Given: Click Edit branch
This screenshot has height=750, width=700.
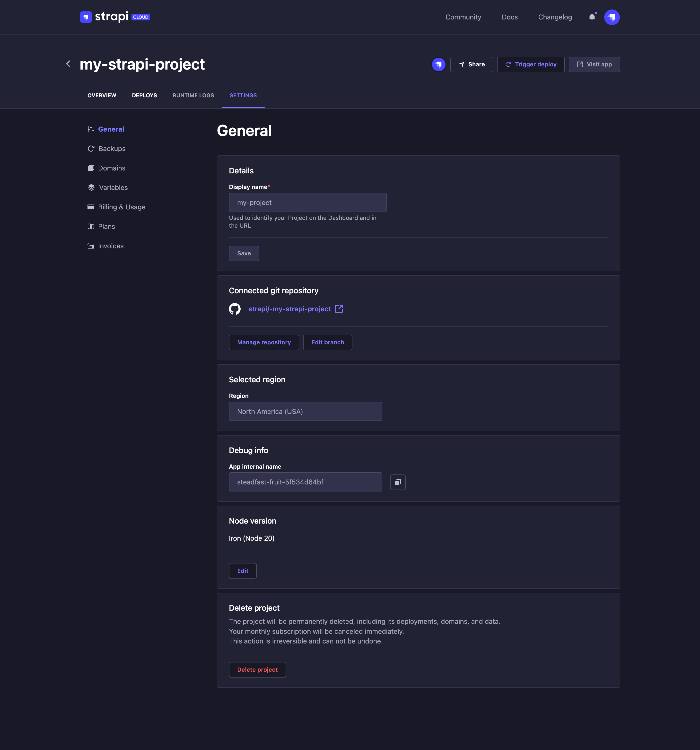Looking at the screenshot, I should click(x=327, y=342).
